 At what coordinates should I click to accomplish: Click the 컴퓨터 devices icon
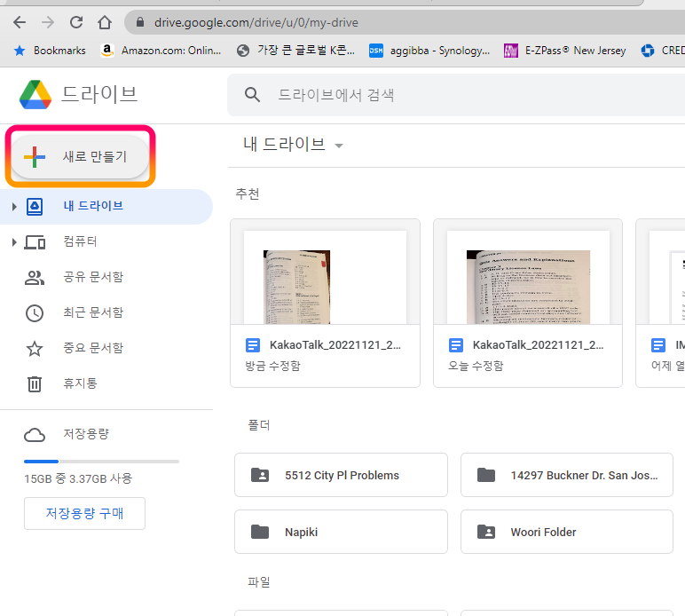pos(35,242)
